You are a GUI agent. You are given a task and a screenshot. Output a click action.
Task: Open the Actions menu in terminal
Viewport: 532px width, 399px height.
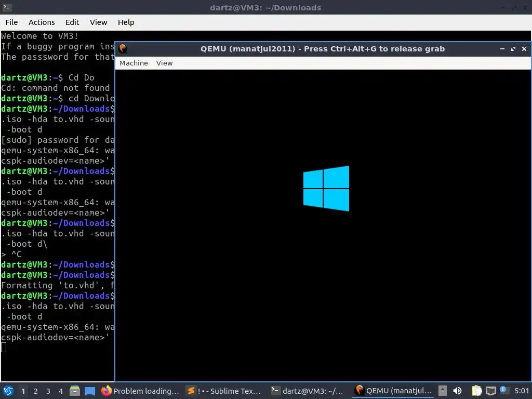[42, 22]
